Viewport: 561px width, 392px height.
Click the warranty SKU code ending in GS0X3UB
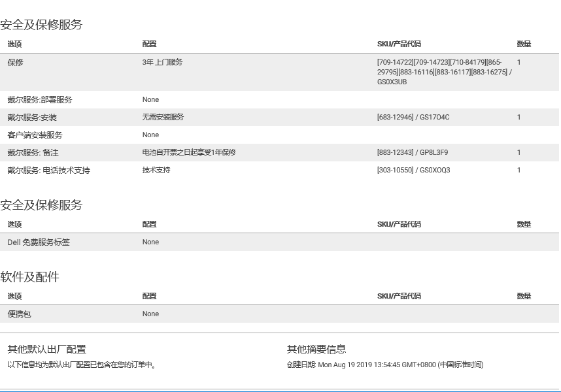pos(444,72)
